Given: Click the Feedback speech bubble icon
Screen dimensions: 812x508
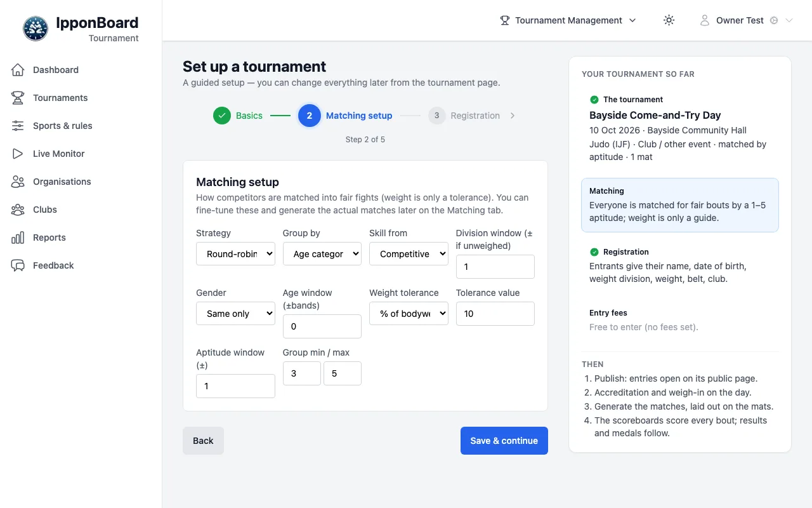Looking at the screenshot, I should (18, 265).
